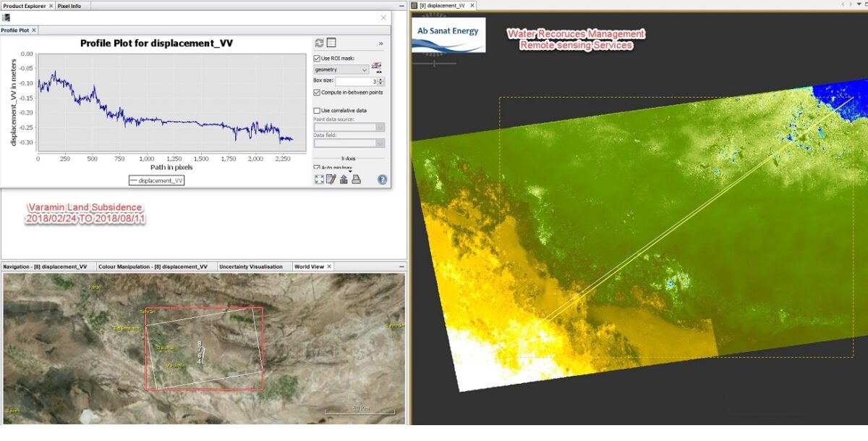Open the profile data table view icon

click(x=331, y=43)
